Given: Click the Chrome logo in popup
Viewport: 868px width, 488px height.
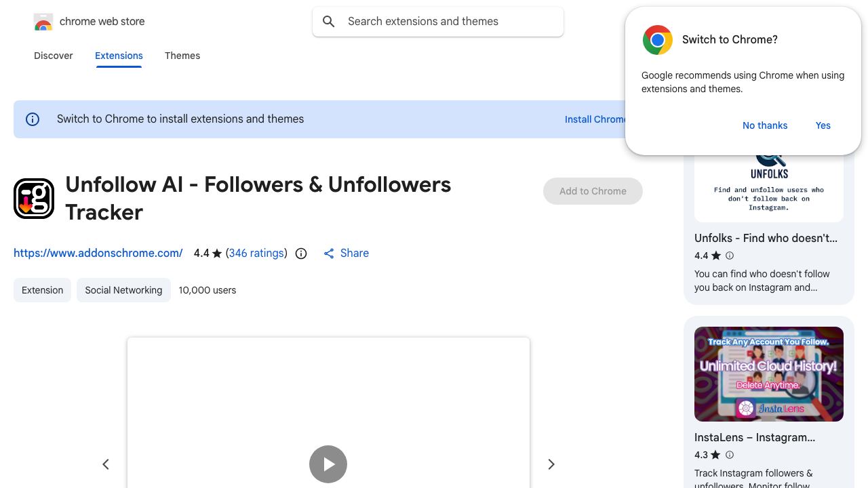Looking at the screenshot, I should (x=658, y=40).
